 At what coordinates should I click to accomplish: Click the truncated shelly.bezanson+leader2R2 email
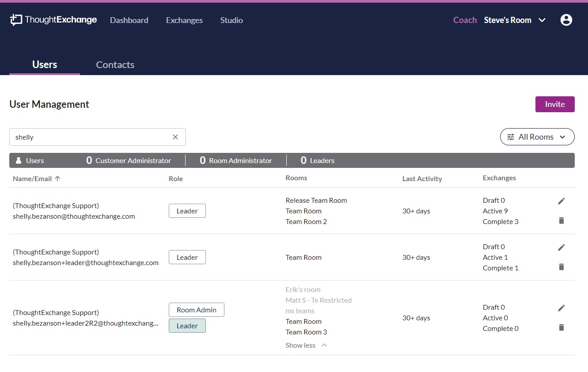tap(86, 323)
